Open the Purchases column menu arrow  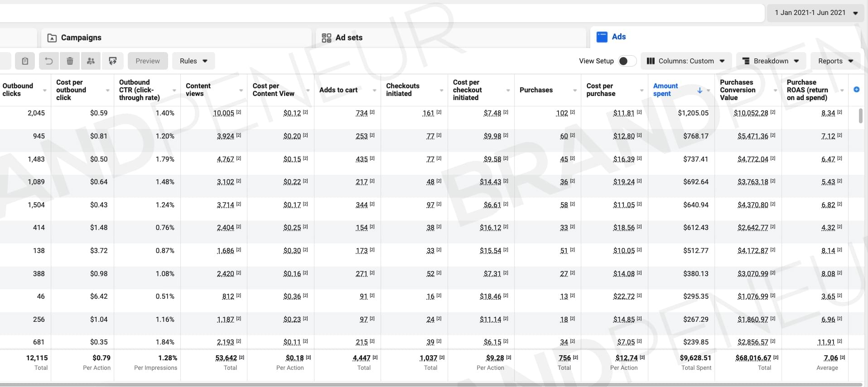coord(574,90)
